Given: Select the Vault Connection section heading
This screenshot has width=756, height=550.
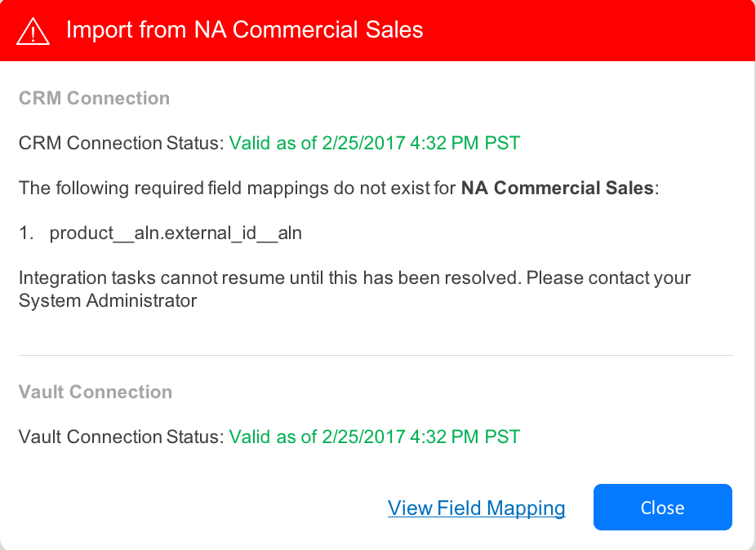Looking at the screenshot, I should (x=96, y=392).
